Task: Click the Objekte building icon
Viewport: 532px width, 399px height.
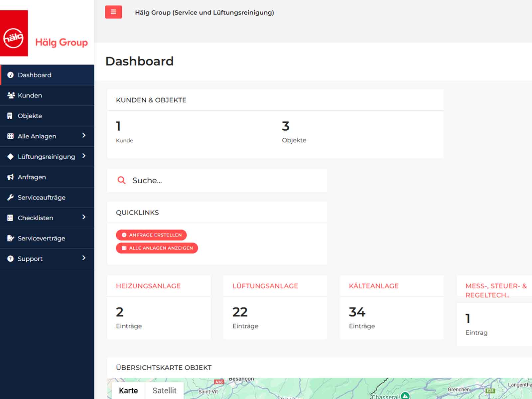Action: click(10, 116)
